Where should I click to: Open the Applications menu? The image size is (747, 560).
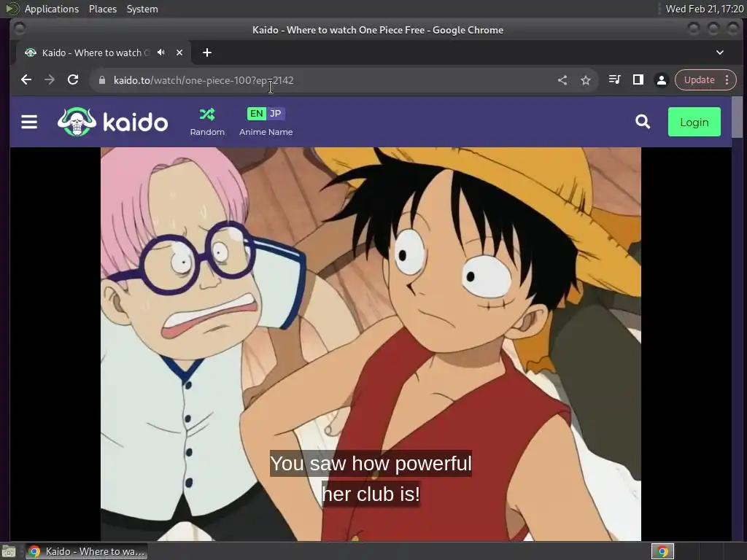pos(52,9)
